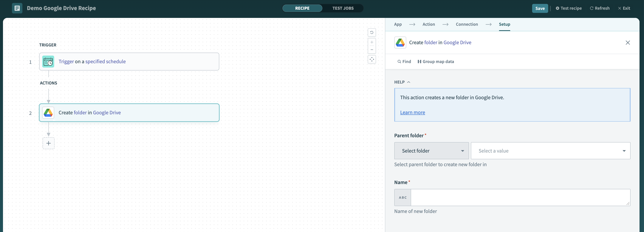This screenshot has width=644, height=232.
Task: Reset canvas view with the undo arrow icon
Action: [372, 32]
